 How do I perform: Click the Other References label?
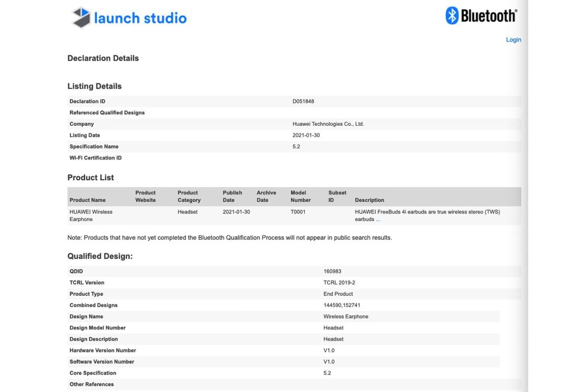[91, 384]
